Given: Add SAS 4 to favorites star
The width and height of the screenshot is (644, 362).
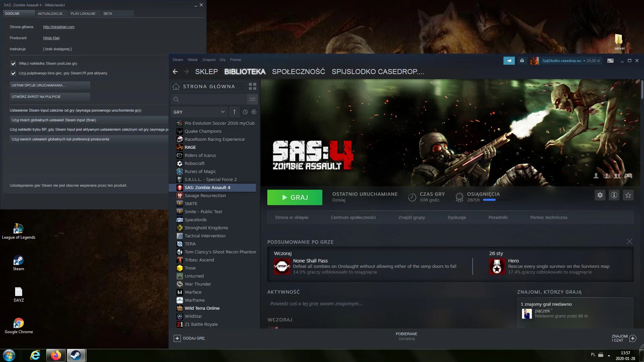Looking at the screenshot, I should point(628,195).
